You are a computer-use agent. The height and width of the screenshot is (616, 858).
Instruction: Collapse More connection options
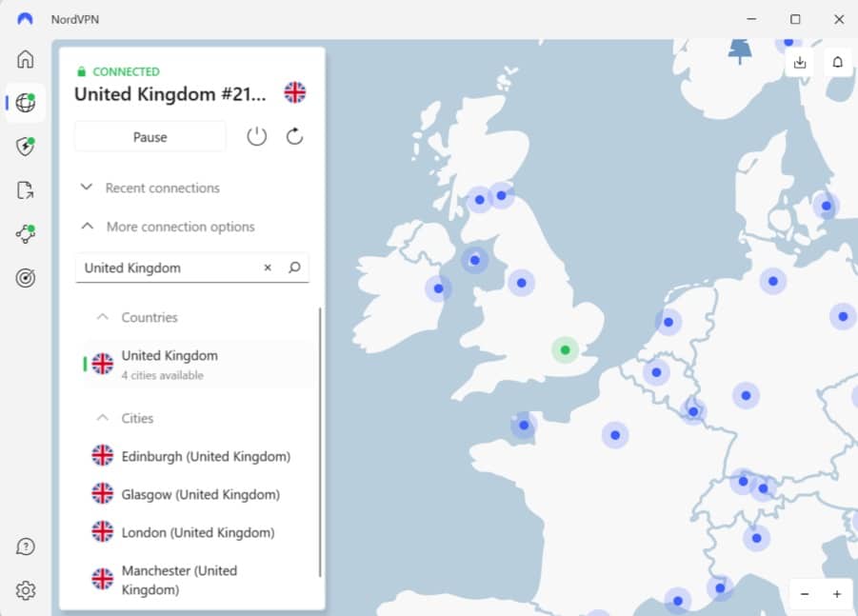[x=168, y=227]
